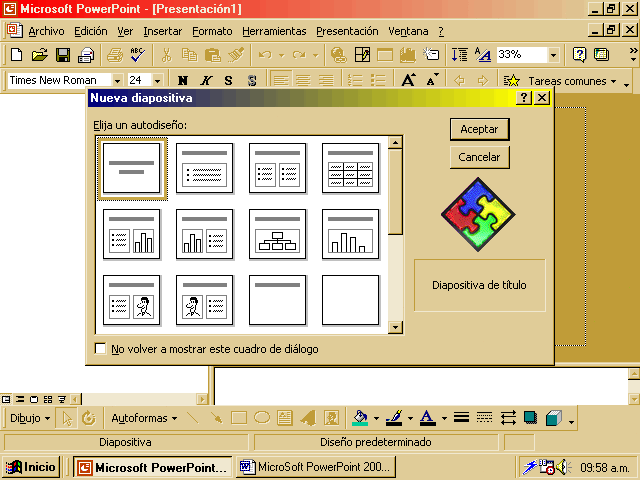Select the Free Rotate drawing tool
The height and width of the screenshot is (480, 640).
click(x=89, y=418)
